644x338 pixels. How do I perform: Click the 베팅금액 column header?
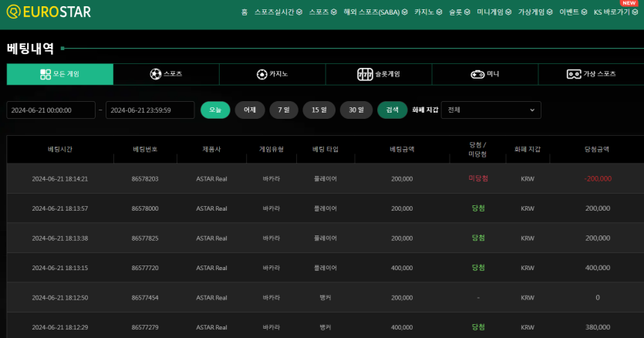[x=402, y=149]
